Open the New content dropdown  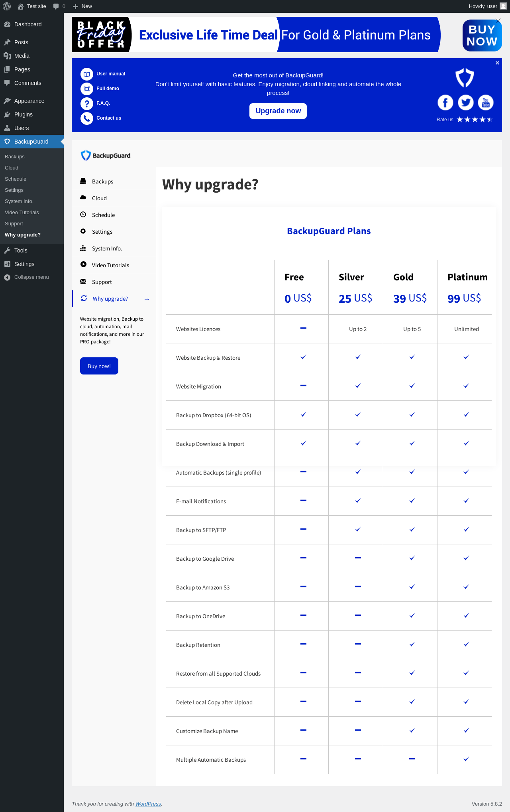(x=82, y=6)
